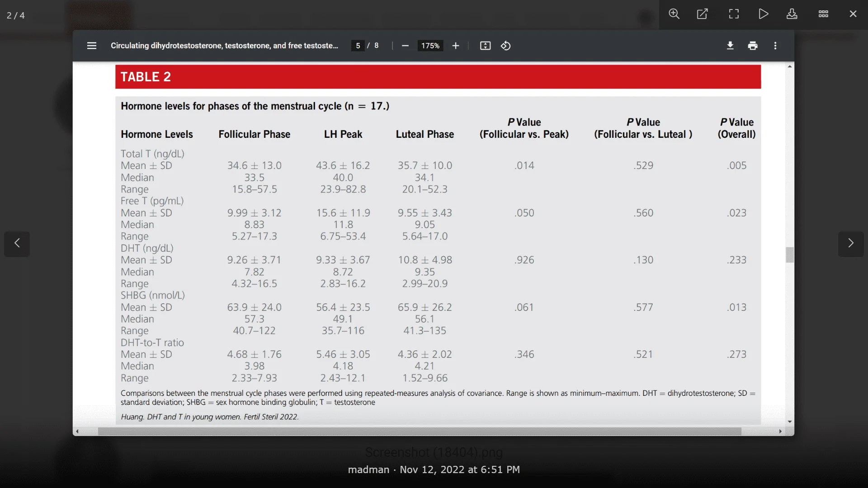Click the P Value (Follicular vs. Luteal) header
This screenshot has height=488, width=868.
643,128
